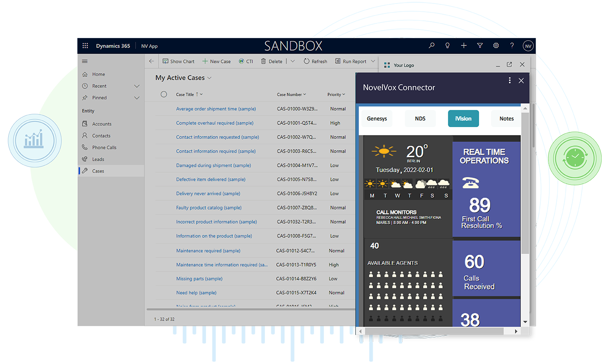The width and height of the screenshot is (613, 364).
Task: Expand the Delete split dropdown chevron
Action: (x=293, y=61)
